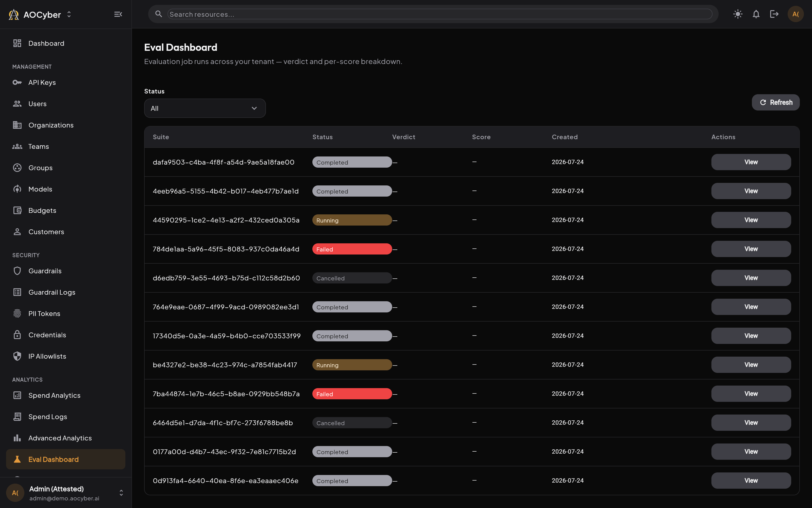View eval run 764e9eae-0687
This screenshot has height=508, width=812.
[751, 307]
